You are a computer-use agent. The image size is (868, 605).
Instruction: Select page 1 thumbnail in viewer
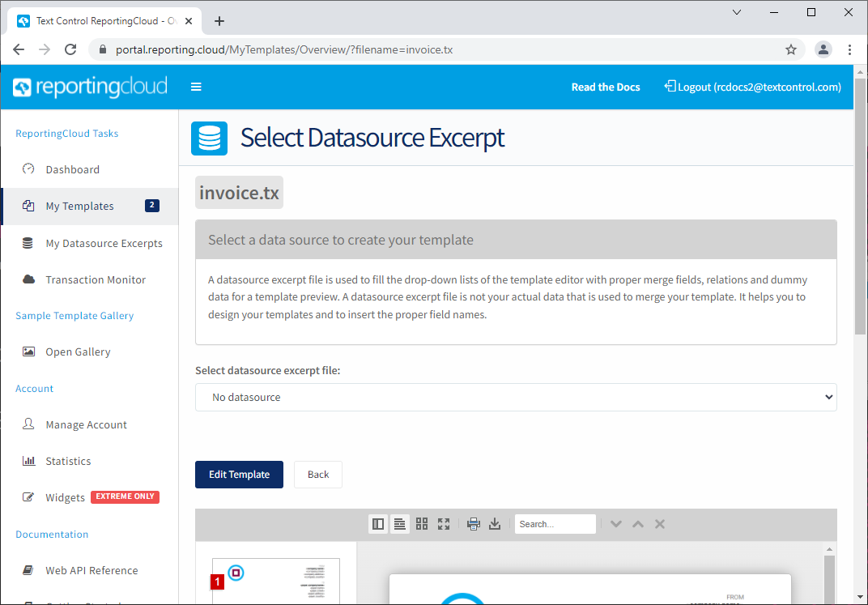click(x=275, y=581)
